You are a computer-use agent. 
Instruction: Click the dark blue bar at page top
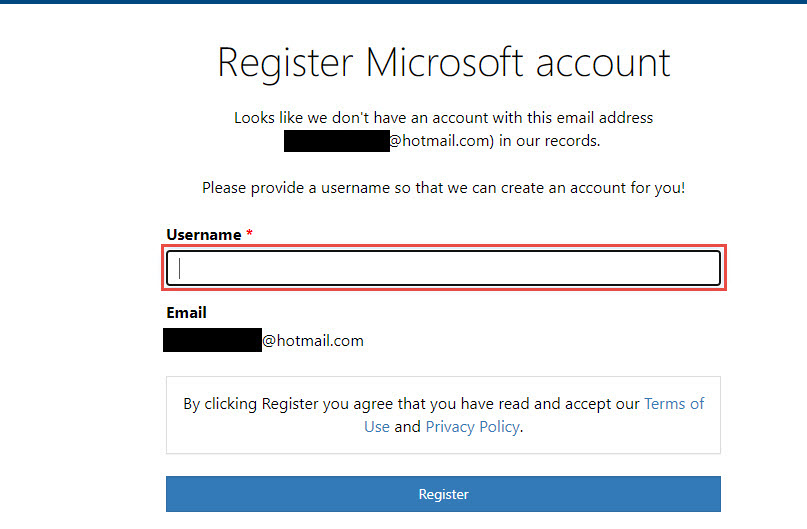click(x=404, y=2)
